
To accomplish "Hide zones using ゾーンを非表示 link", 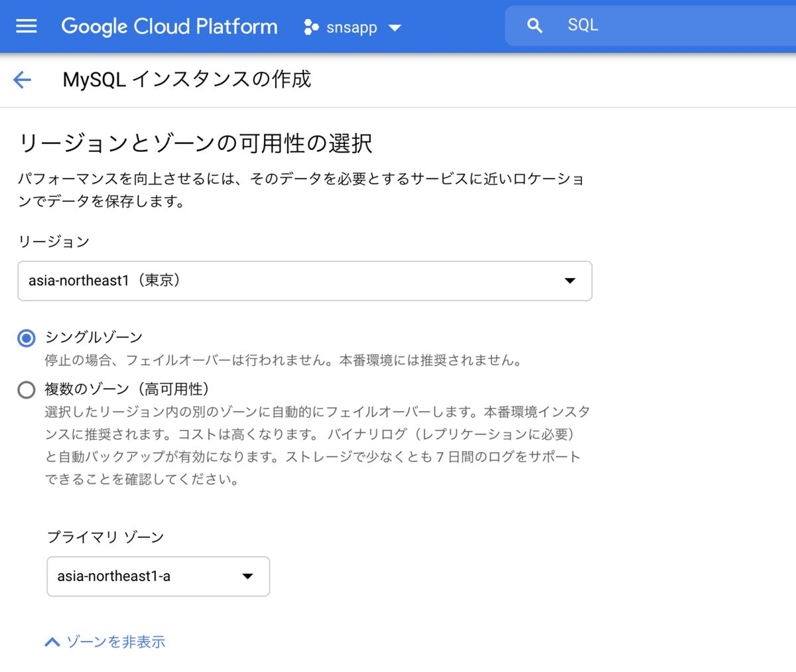I will (x=116, y=641).
